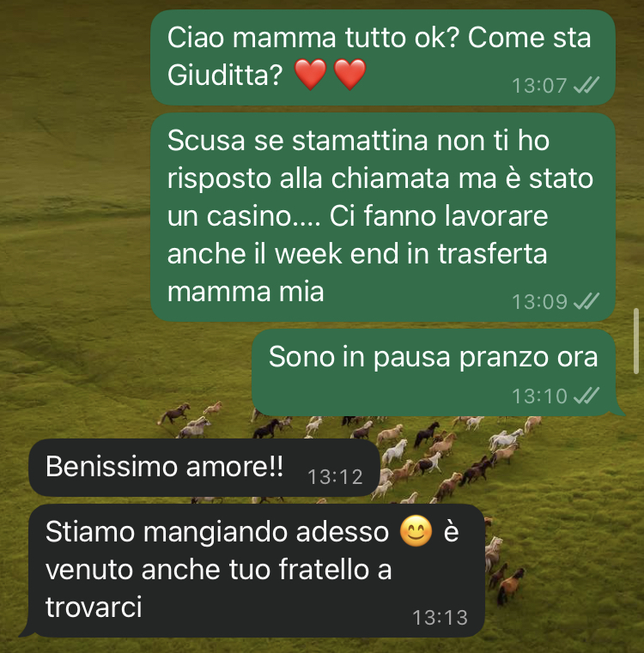
Task: Tap read-receipt checkmarks on 13:07 message
Action: tap(586, 85)
